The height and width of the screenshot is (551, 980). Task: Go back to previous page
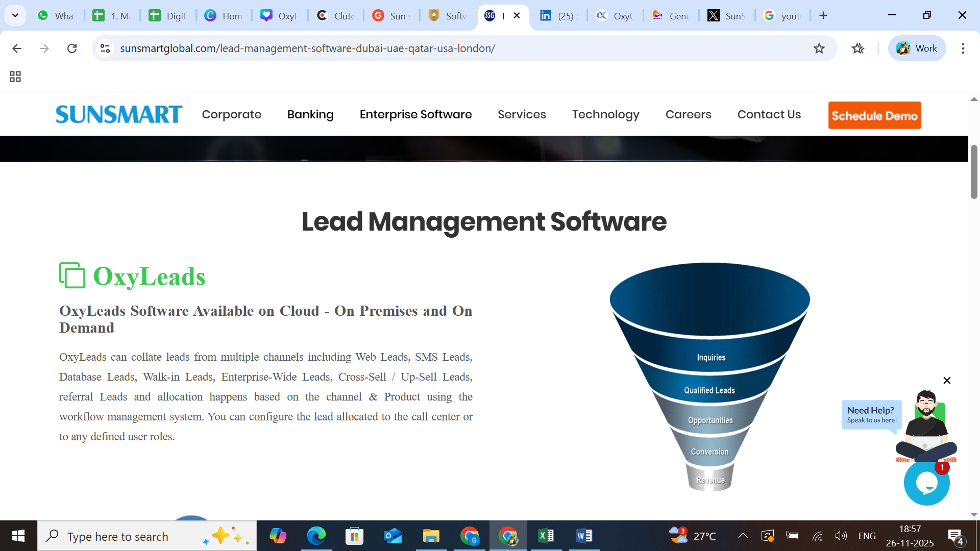(17, 48)
